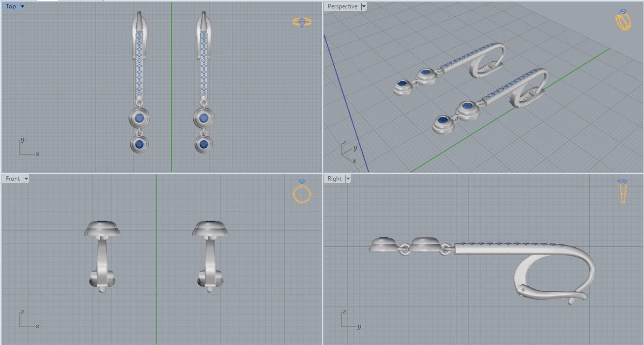This screenshot has height=345, width=644.
Task: Activate the Top viewport title label
Action: pos(11,6)
